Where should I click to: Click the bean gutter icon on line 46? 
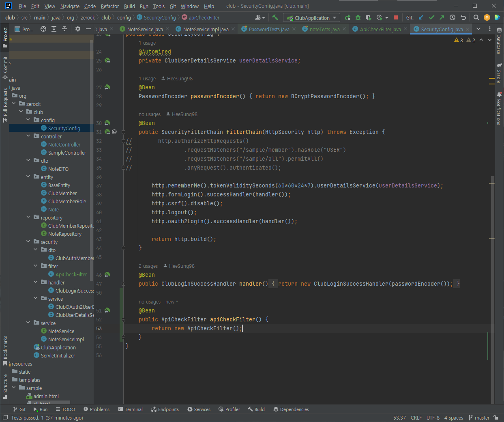click(107, 275)
